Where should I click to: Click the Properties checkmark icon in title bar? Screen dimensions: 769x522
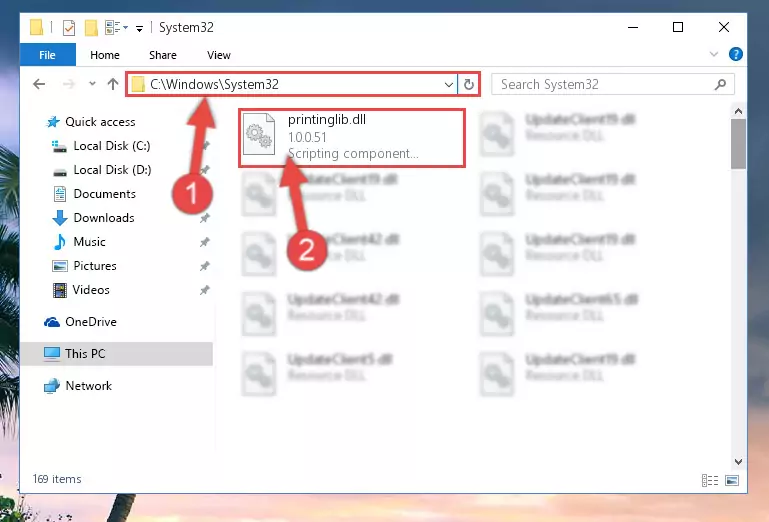(69, 28)
